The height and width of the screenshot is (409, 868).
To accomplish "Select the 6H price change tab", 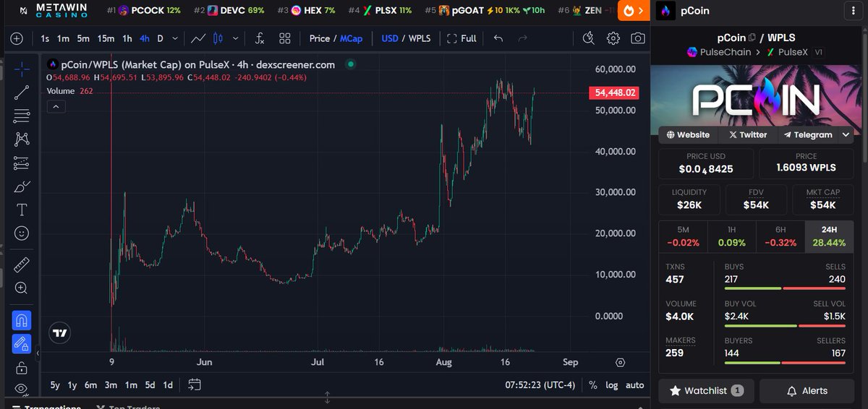I will [780, 236].
